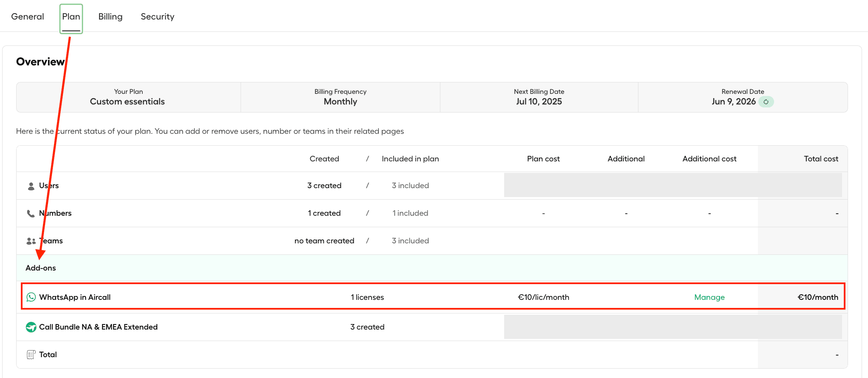The image size is (868, 378).
Task: Open the Security tab
Action: (157, 17)
